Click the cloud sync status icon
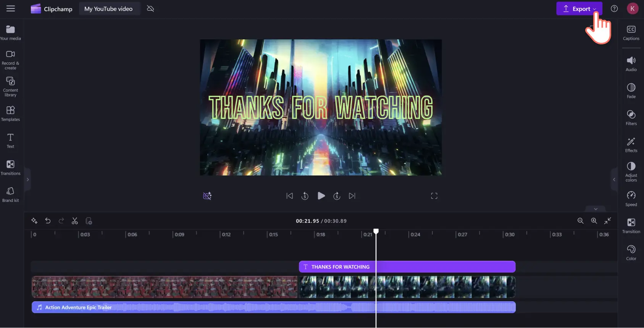The width and height of the screenshot is (644, 328). click(x=150, y=9)
